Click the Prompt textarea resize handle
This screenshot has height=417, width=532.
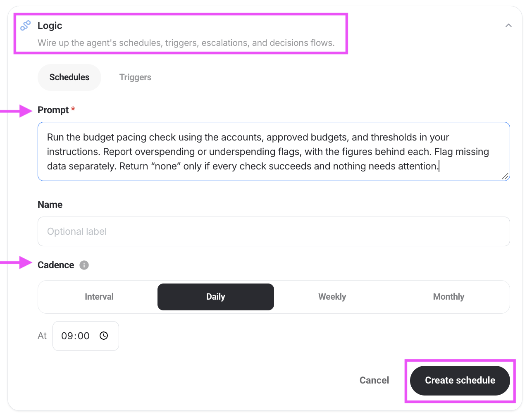505,176
